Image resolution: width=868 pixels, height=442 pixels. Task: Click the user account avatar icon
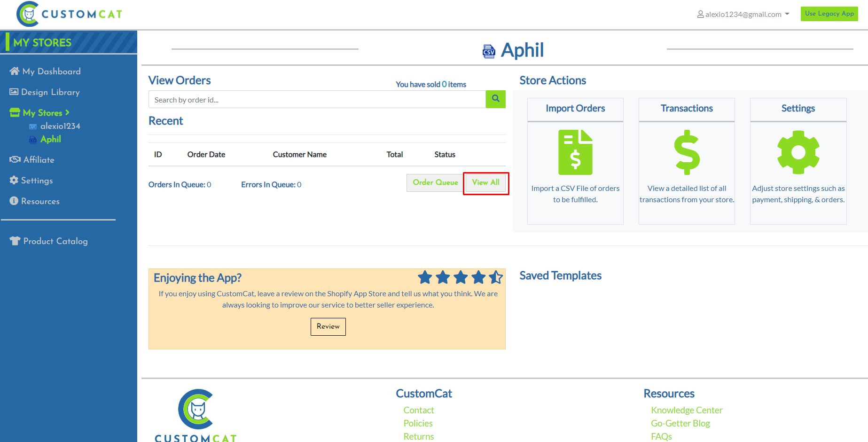(700, 14)
